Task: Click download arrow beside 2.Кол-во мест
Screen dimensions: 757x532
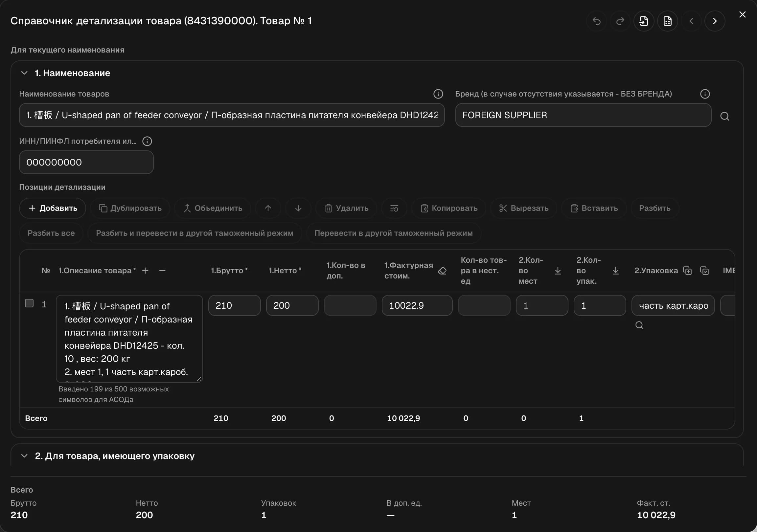Action: [558, 271]
